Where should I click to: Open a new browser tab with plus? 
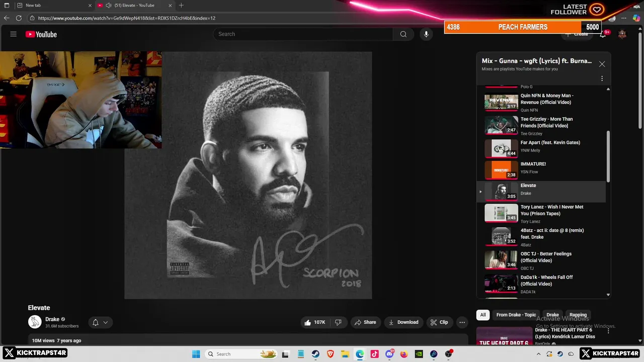181,5
